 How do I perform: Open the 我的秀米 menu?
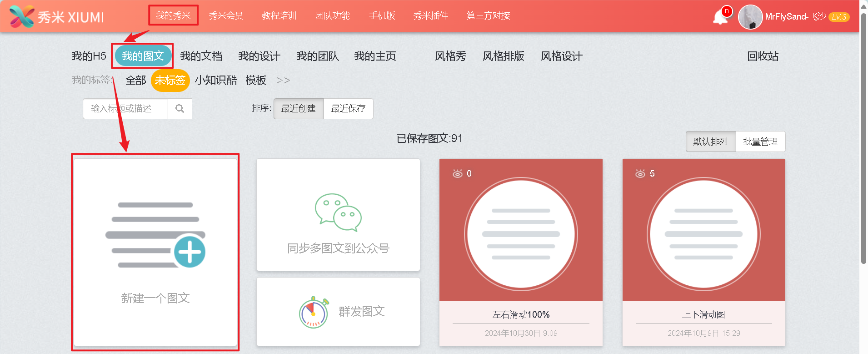click(173, 15)
